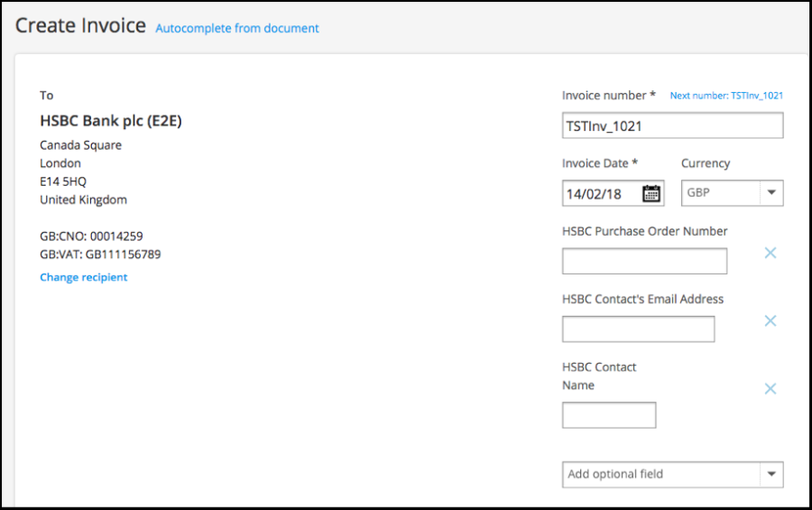The height and width of the screenshot is (510, 812).
Task: Focus the HSBC Contact Name input
Action: click(609, 414)
